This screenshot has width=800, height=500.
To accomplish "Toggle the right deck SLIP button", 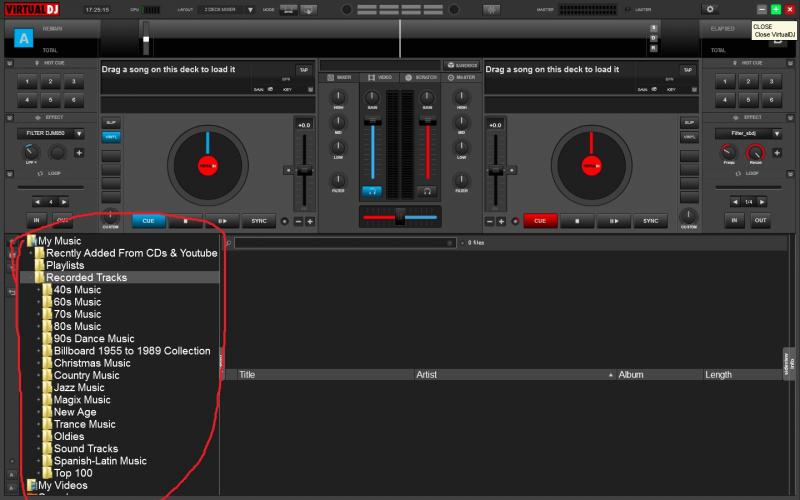I will coord(689,123).
